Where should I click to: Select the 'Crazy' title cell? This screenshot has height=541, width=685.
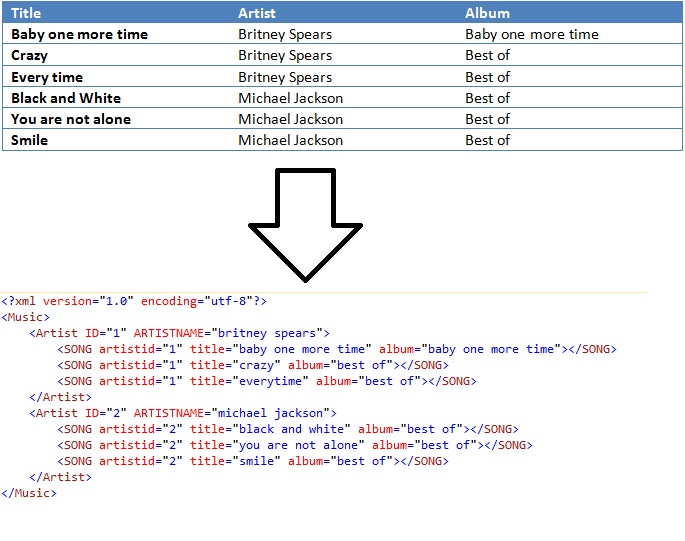29,55
